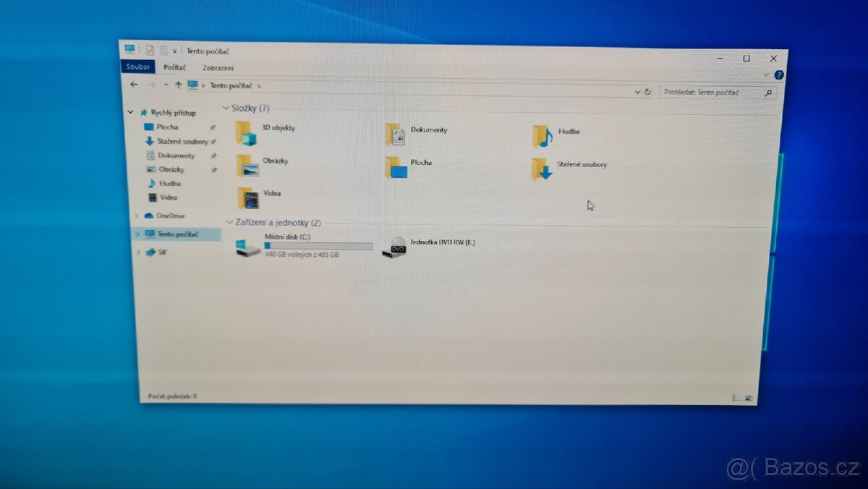Collapse the Složky (7) section
This screenshot has height=489, width=868.
pyautogui.click(x=226, y=107)
